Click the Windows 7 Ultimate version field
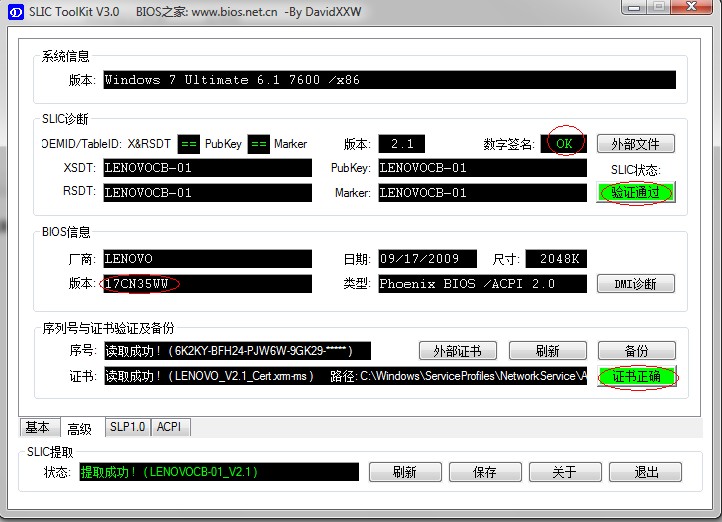The height and width of the screenshot is (522, 722). coord(388,80)
